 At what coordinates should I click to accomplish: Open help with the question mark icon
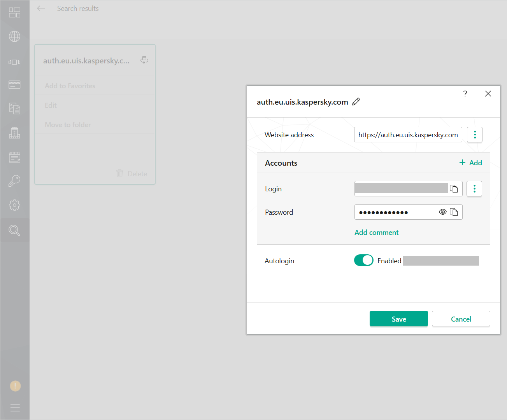point(465,94)
